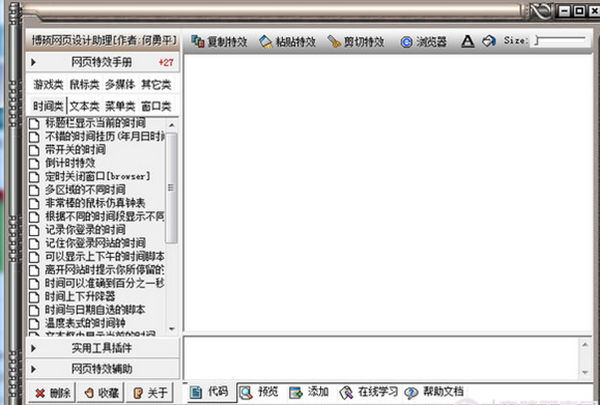Click the 粘贴特效 paste icon
The image size is (600, 405).
266,41
